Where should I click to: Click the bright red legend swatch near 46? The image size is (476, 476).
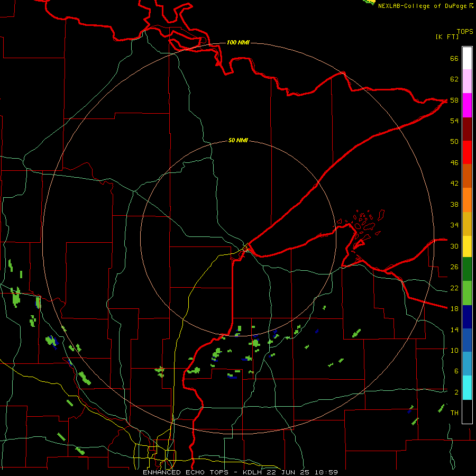(467, 152)
